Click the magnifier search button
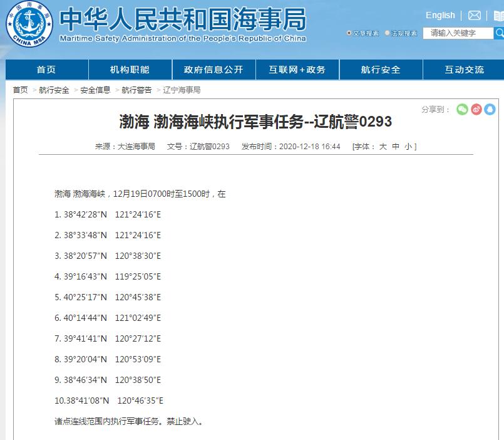 (499, 33)
